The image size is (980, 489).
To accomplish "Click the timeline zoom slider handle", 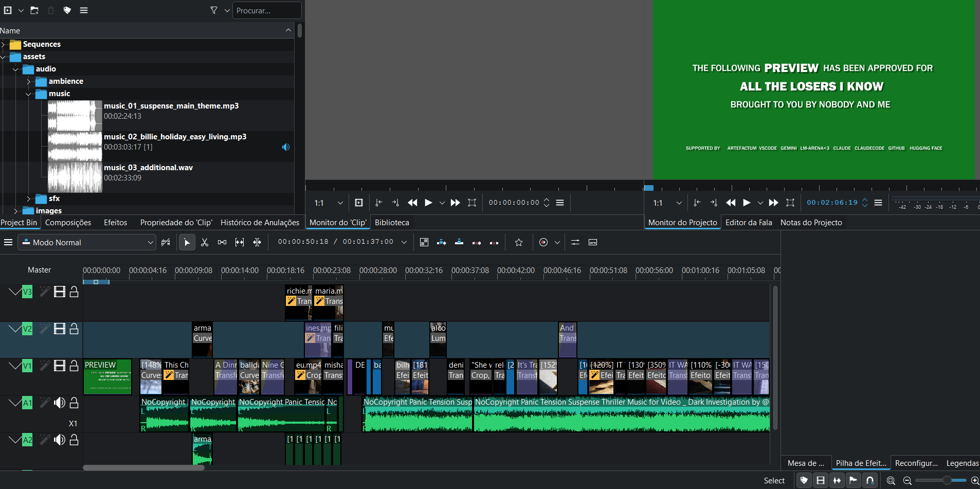I will 946,480.
